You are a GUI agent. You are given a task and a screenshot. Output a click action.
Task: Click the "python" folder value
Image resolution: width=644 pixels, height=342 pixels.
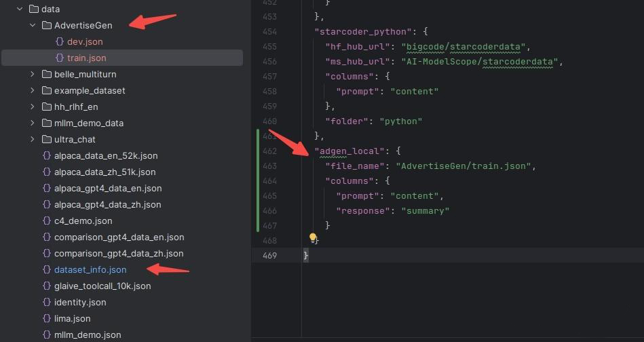click(401, 121)
